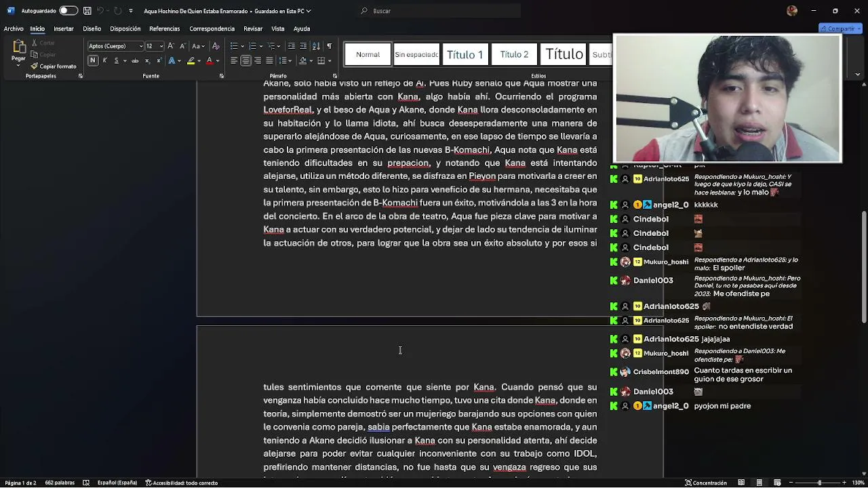Click the 662 palabras word count
Viewport: 868px width, 488px height.
point(60,483)
